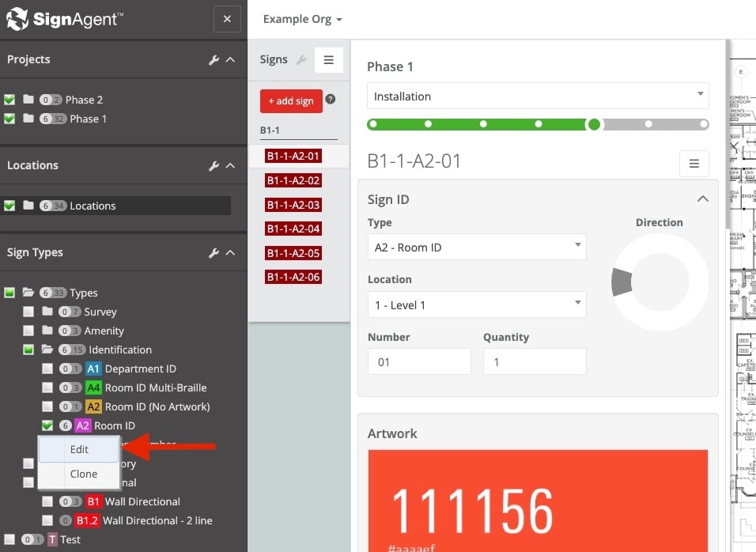This screenshot has height=552, width=756.
Task: Click the wrench icon in Projects panel
Action: click(x=214, y=60)
